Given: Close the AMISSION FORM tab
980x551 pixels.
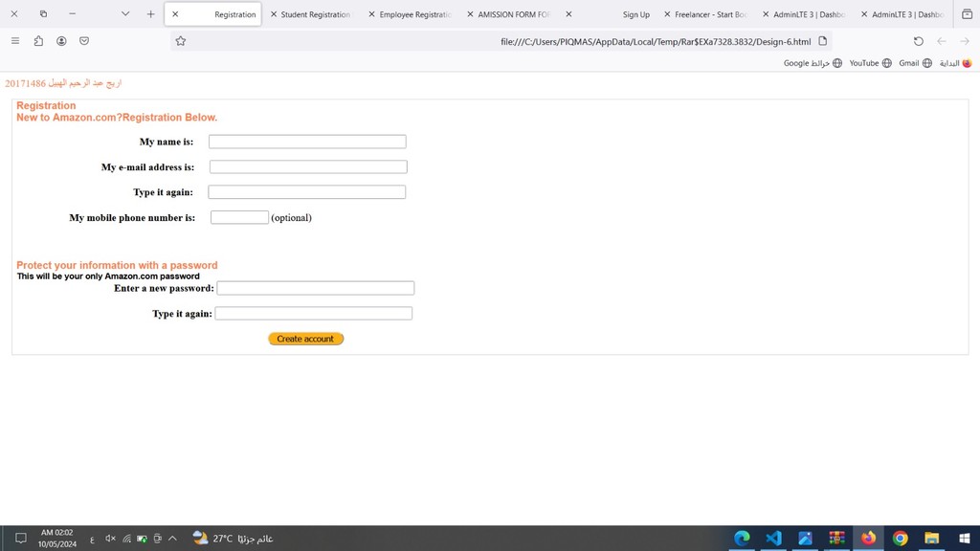Looking at the screenshot, I should coord(470,13).
